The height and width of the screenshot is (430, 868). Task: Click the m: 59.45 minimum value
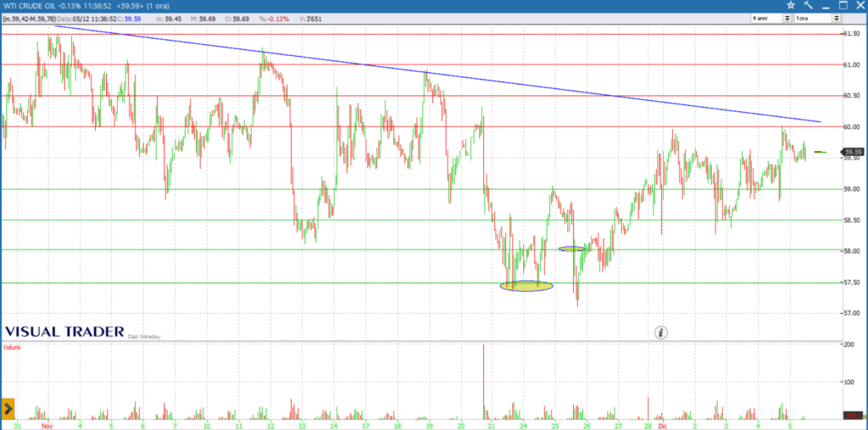(x=170, y=19)
